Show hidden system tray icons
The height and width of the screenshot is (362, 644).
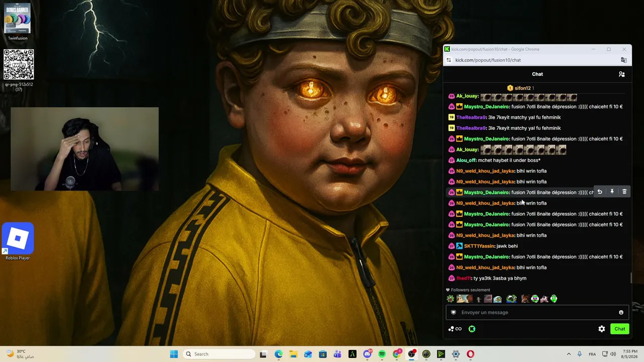pos(569,354)
